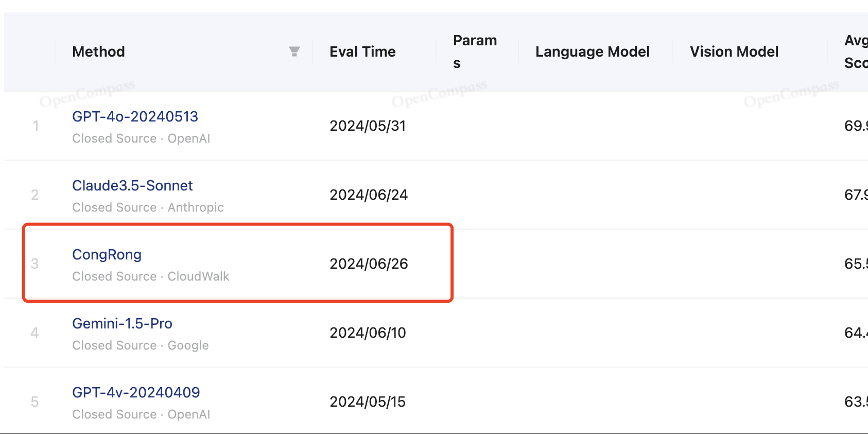
Task: Click the Vision Model column header
Action: (x=734, y=52)
